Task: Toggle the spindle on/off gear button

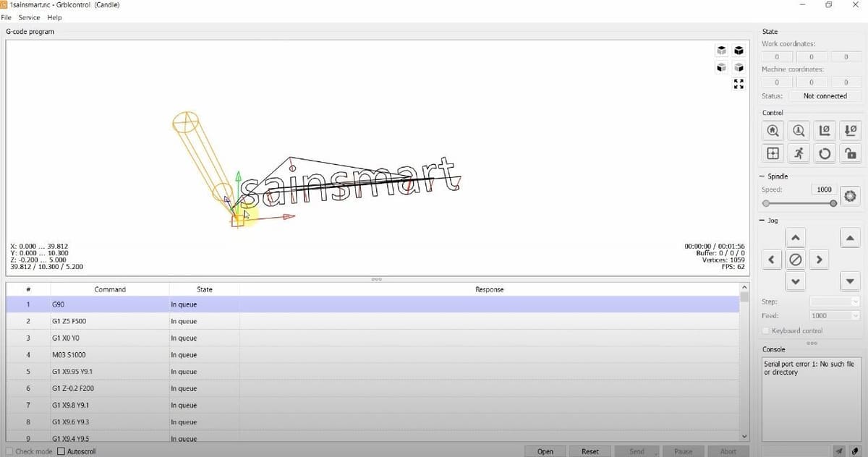Action: (x=850, y=195)
